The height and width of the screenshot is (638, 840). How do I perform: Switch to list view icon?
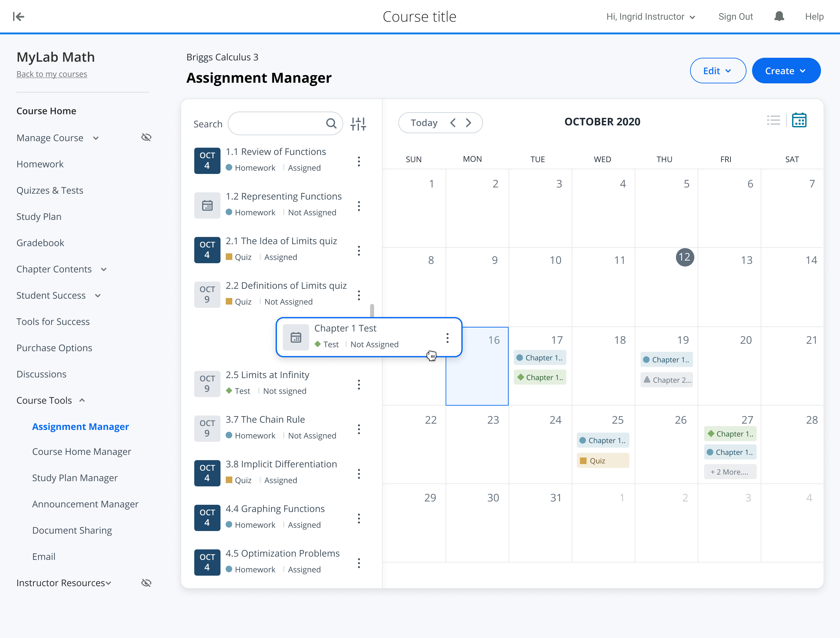(773, 121)
